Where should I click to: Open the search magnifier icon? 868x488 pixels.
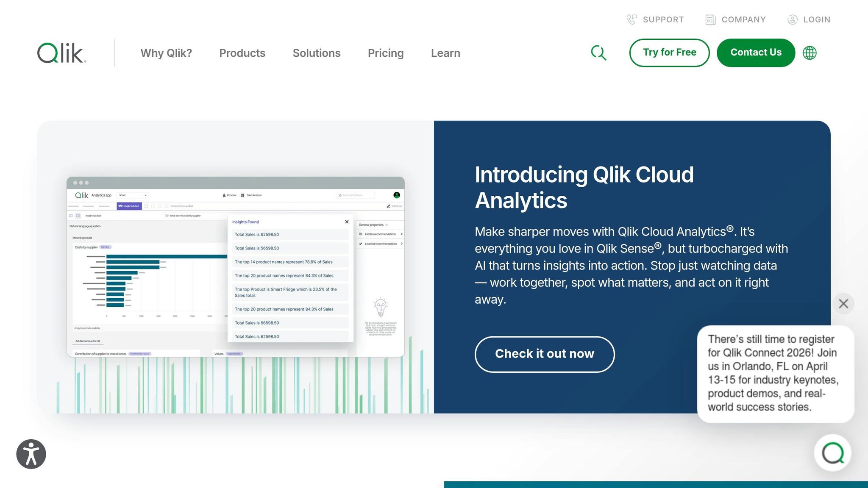598,53
